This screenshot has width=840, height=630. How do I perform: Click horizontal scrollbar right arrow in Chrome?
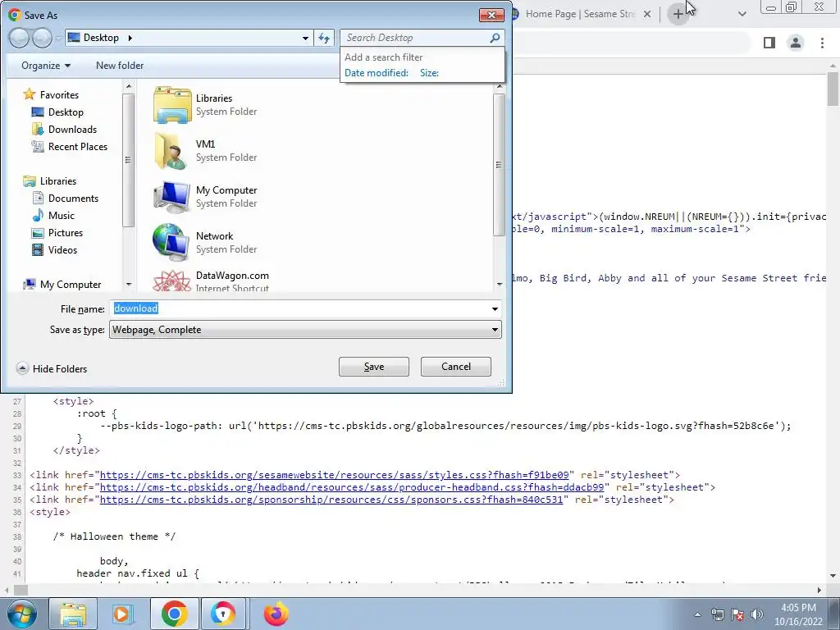pyautogui.click(x=819, y=590)
